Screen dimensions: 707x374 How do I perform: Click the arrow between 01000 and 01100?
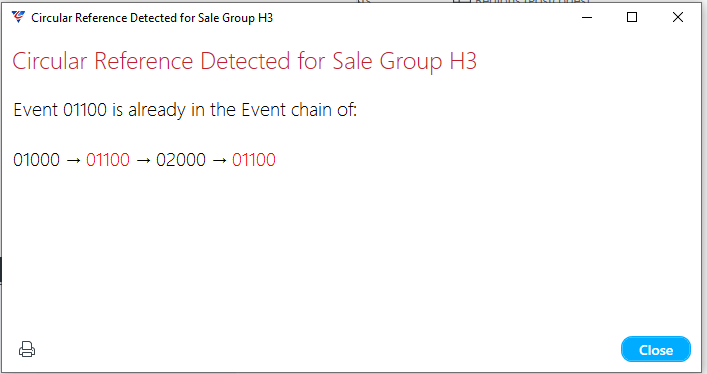tap(73, 160)
